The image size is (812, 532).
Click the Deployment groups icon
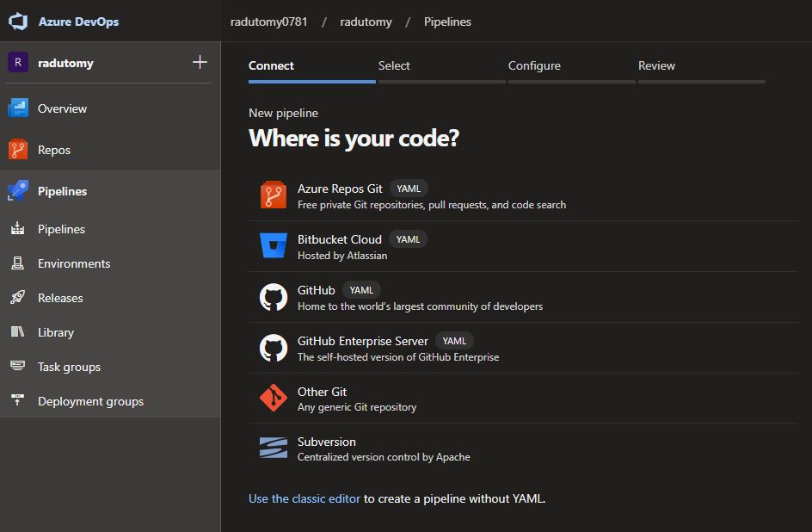(x=17, y=400)
